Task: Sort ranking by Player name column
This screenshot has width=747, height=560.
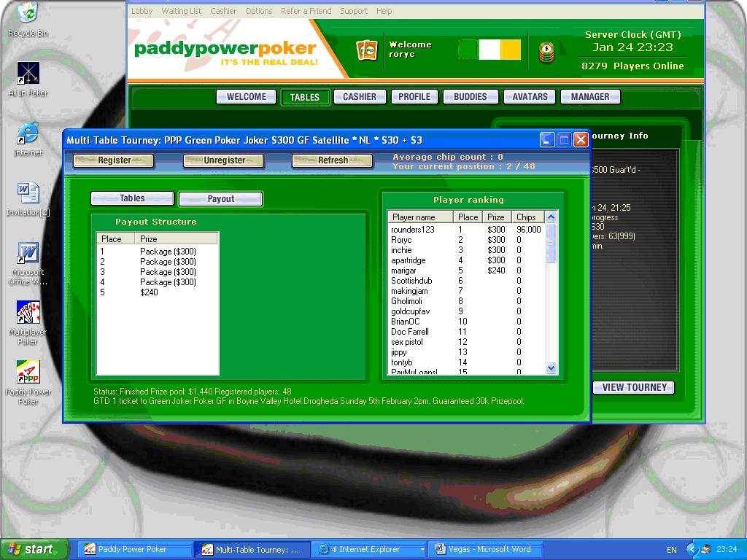Action: [420, 217]
